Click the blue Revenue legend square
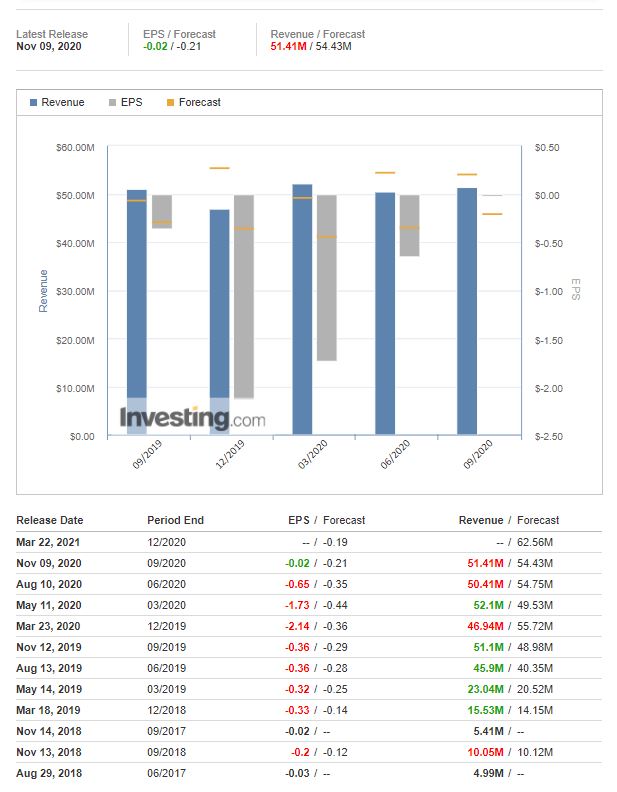This screenshot has height=792, width=617. [34, 103]
